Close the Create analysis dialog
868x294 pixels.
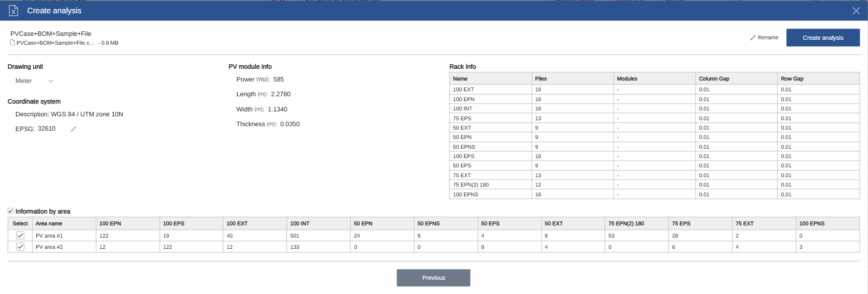click(x=856, y=11)
